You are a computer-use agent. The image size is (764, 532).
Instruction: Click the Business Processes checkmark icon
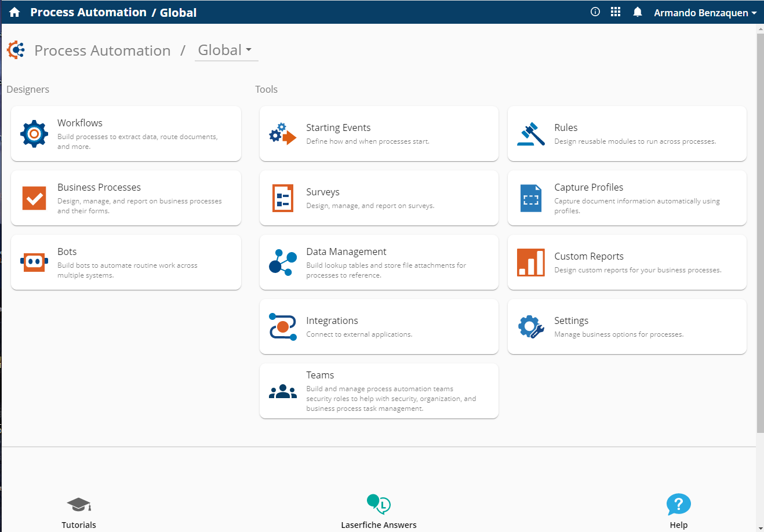tap(34, 198)
